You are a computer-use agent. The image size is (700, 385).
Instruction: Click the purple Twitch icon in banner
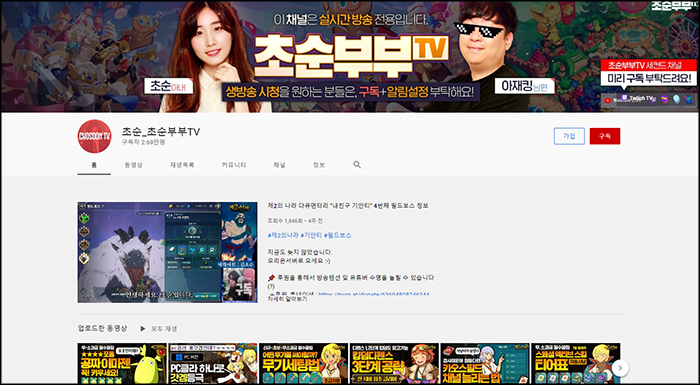tap(624, 98)
